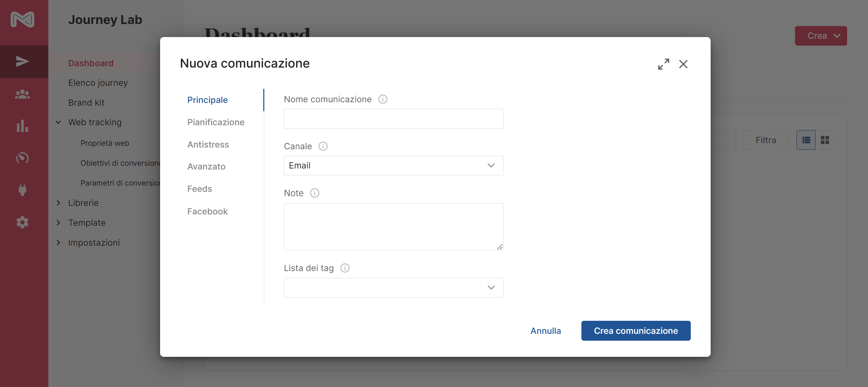The height and width of the screenshot is (387, 868).
Task: Click the Note textarea resize handle
Action: coord(500,247)
